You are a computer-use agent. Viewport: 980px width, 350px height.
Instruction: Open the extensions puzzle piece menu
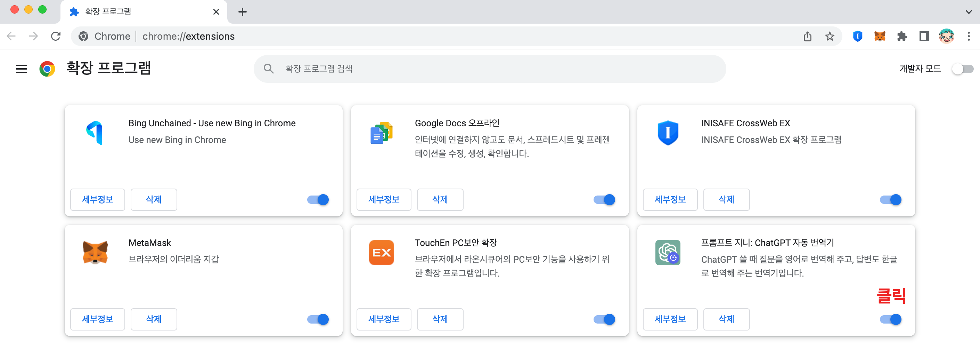pyautogui.click(x=902, y=36)
